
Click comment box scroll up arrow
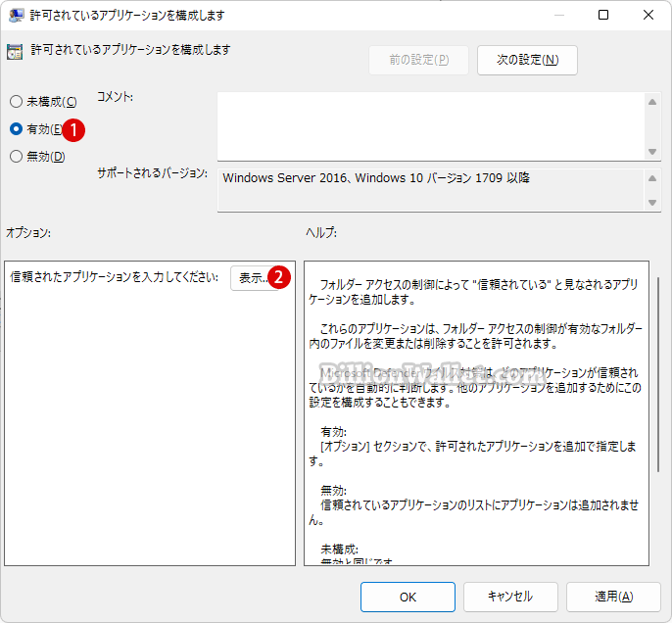click(652, 102)
